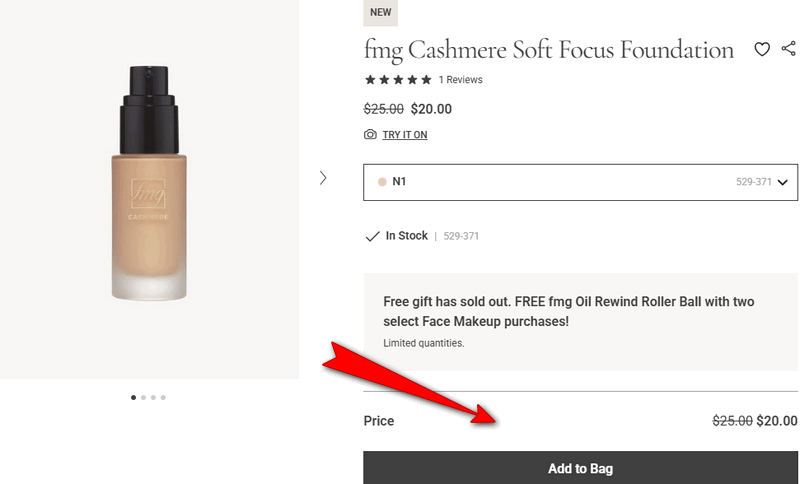800x484 pixels.
Task: Jump to the third image dot
Action: (x=153, y=398)
